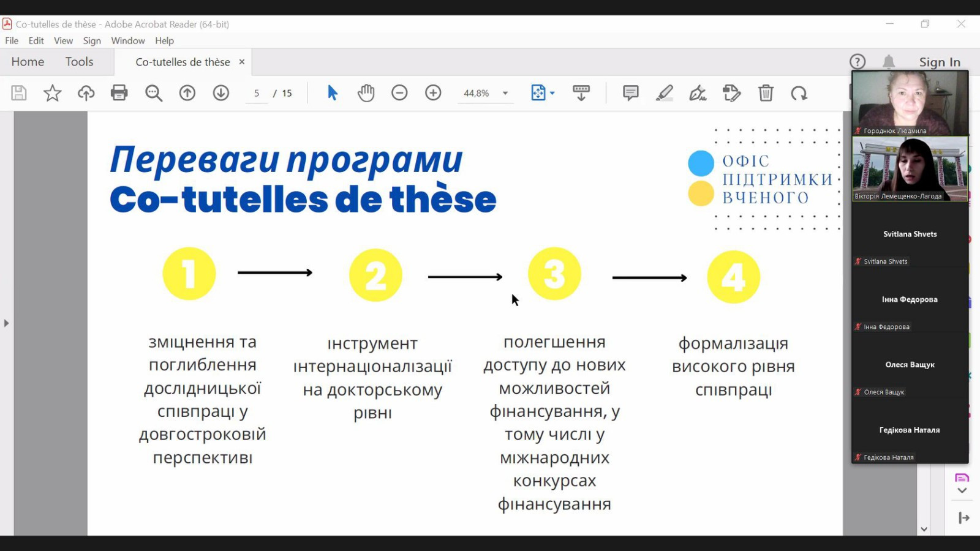Select the Інна Федорова participant tile

click(x=910, y=299)
